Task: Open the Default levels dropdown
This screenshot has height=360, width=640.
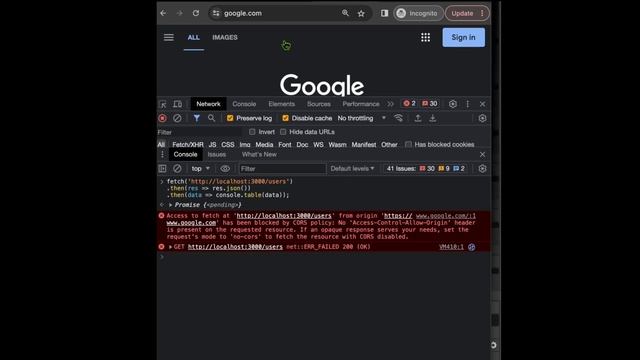Action: 352,169
